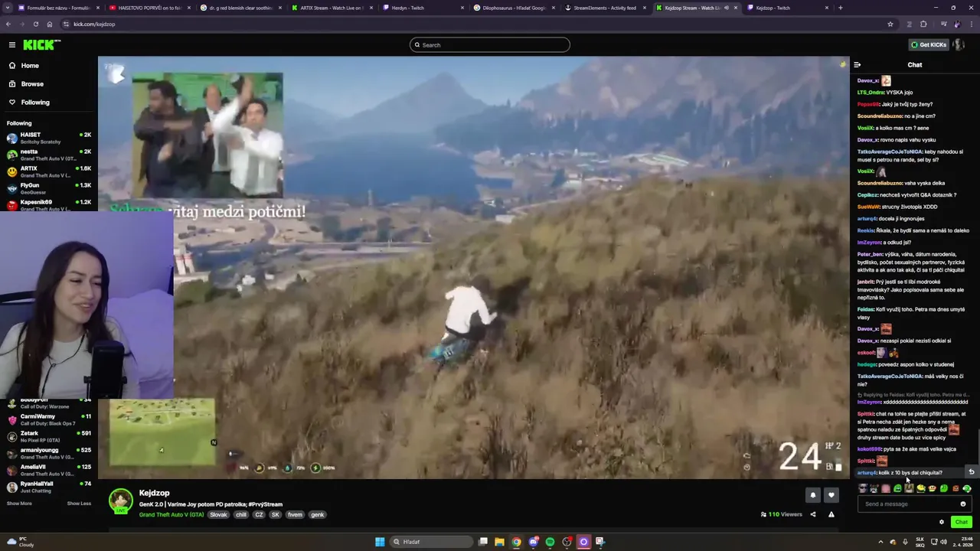Bookmark this page with star icon
This screenshot has width=980, height=551.
coord(890,24)
